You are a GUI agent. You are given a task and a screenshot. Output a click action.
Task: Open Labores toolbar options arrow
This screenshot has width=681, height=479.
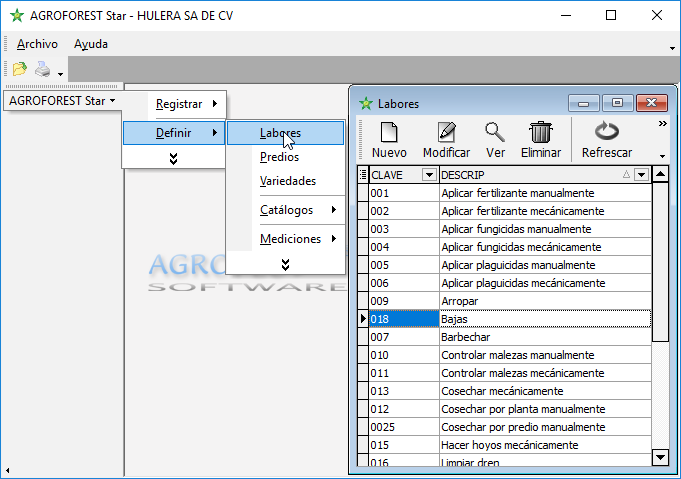coord(662,156)
